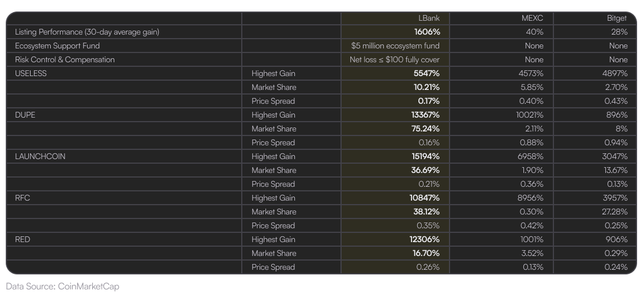This screenshot has height=294, width=644.
Task: Select MEXC's 8956% RFC highest gain
Action: 530,198
